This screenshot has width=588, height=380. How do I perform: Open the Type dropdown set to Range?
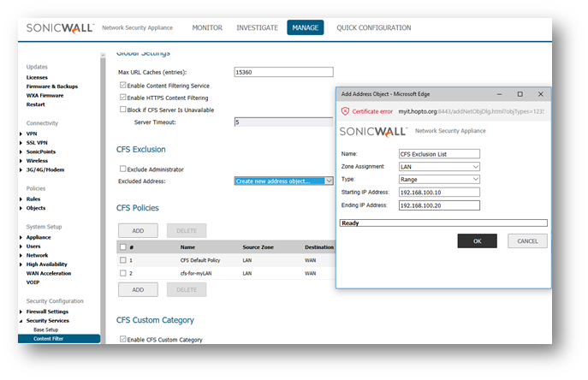tap(475, 179)
